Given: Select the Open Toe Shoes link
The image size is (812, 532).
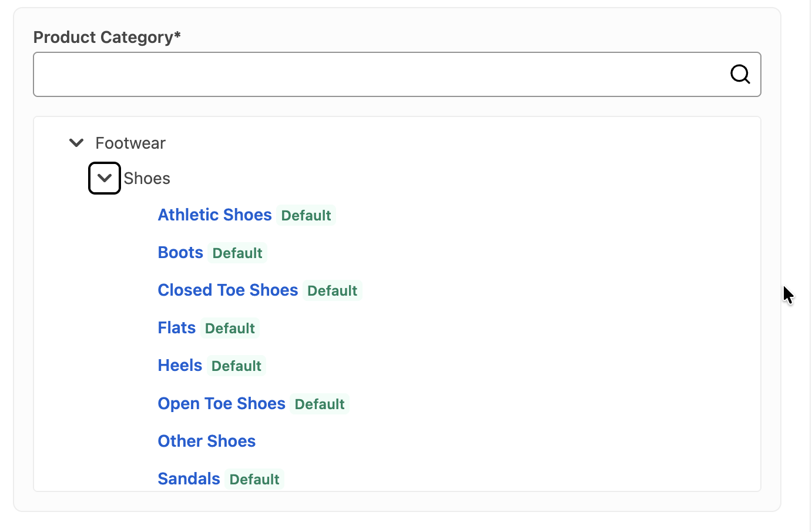Looking at the screenshot, I should (222, 403).
